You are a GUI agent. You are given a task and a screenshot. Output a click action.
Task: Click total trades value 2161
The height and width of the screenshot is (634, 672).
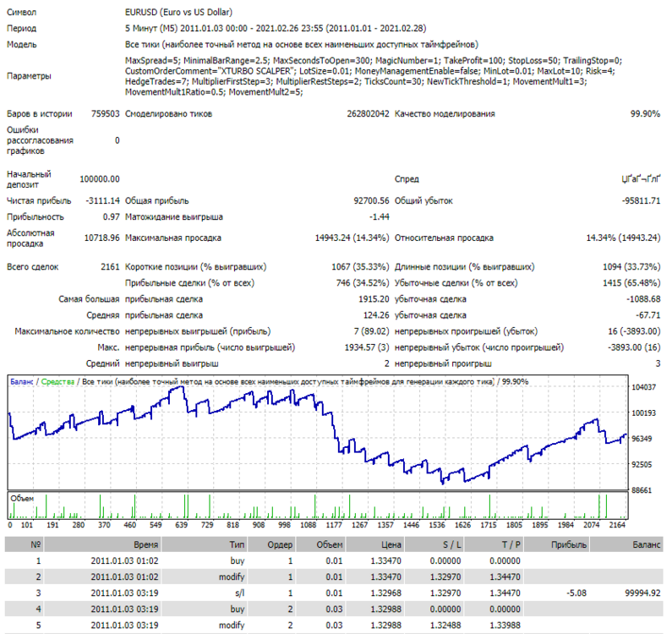[x=110, y=266]
